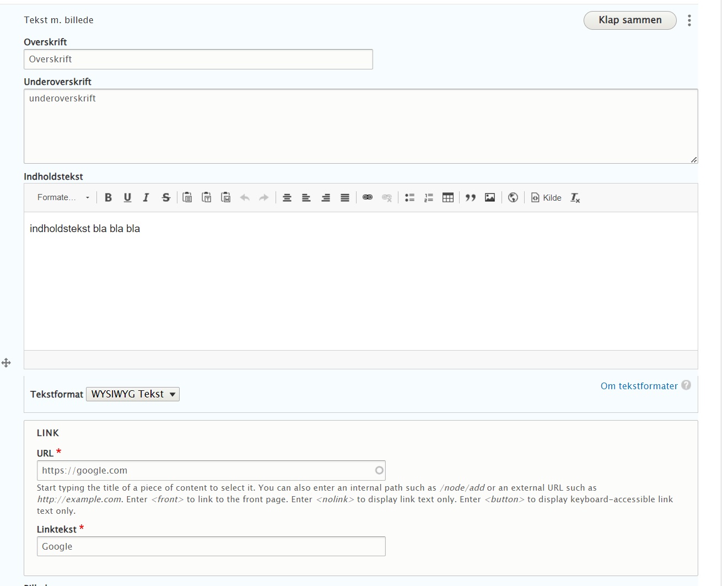Apply strikethrough to text
Image resolution: width=728 pixels, height=586 pixels.
click(166, 197)
